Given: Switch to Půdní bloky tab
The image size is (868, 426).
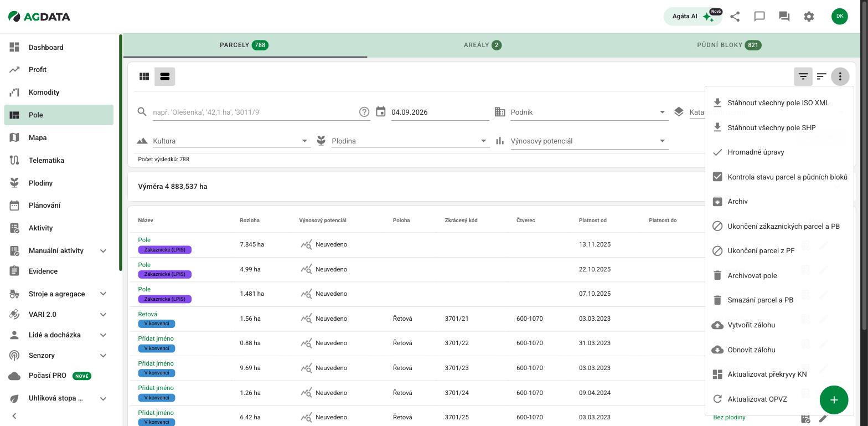Looking at the screenshot, I should (729, 45).
